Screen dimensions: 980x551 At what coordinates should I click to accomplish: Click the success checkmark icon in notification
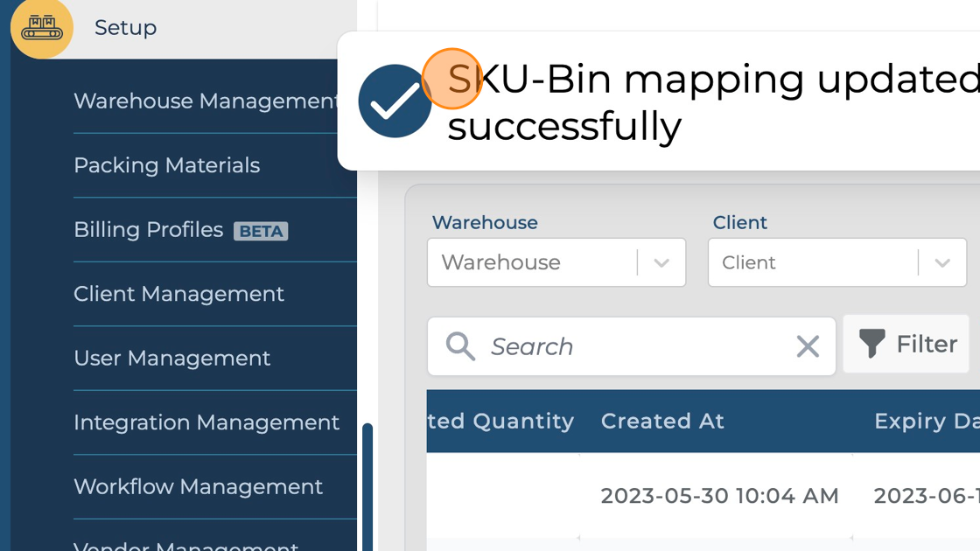395,101
